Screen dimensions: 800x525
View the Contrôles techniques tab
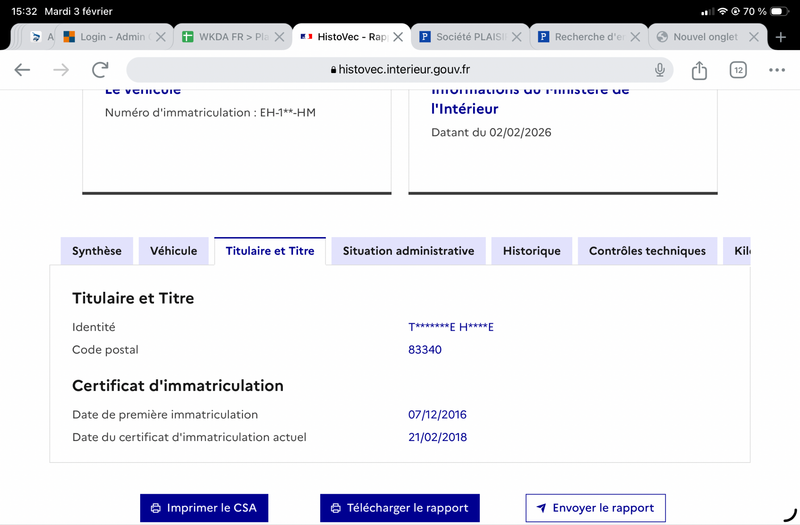(647, 251)
